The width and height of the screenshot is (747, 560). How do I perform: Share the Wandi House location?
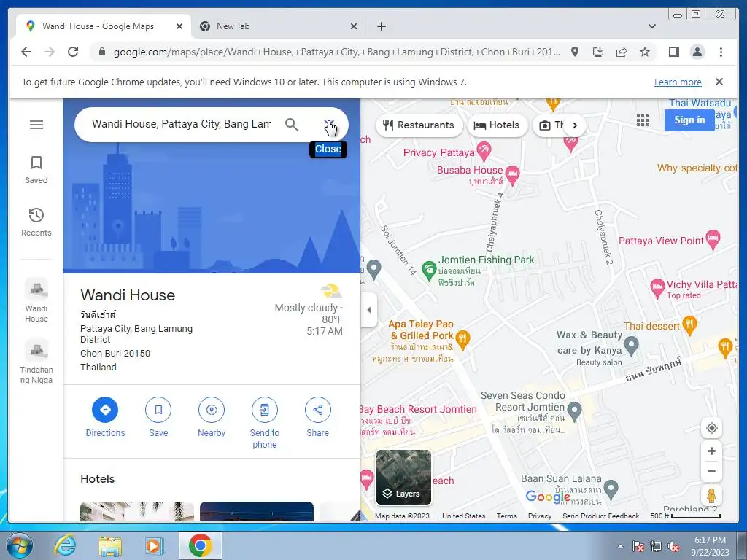318,418
